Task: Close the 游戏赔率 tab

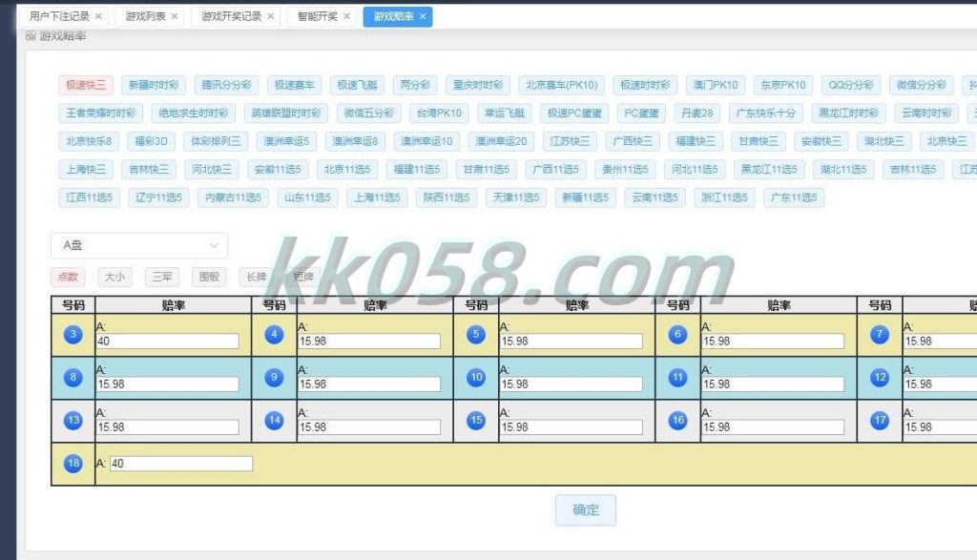Action: tap(423, 16)
